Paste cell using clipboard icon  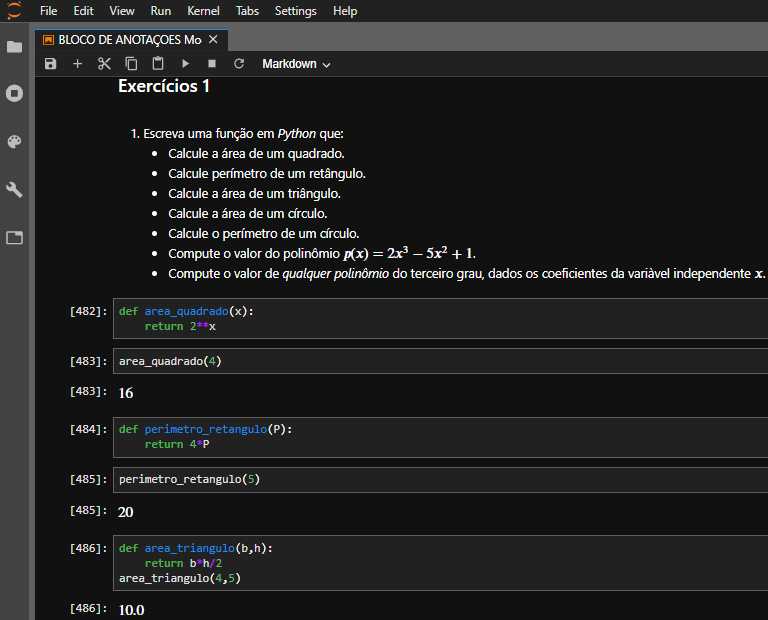click(158, 64)
